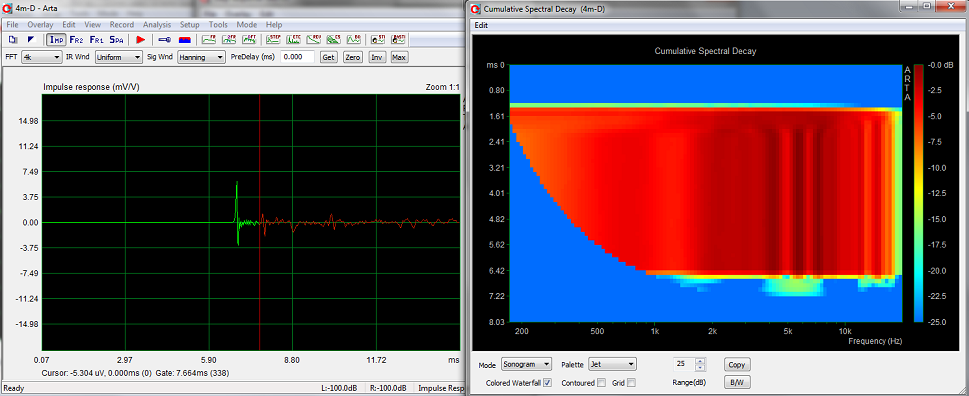Screen dimensions: 969x396
Task: Toggle the Colored Waterfall checkbox
Action: pos(547,383)
